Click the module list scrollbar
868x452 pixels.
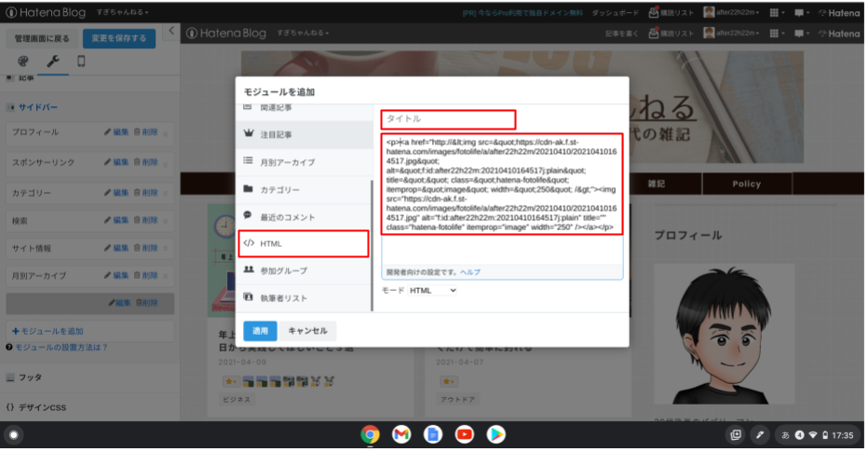[372, 245]
